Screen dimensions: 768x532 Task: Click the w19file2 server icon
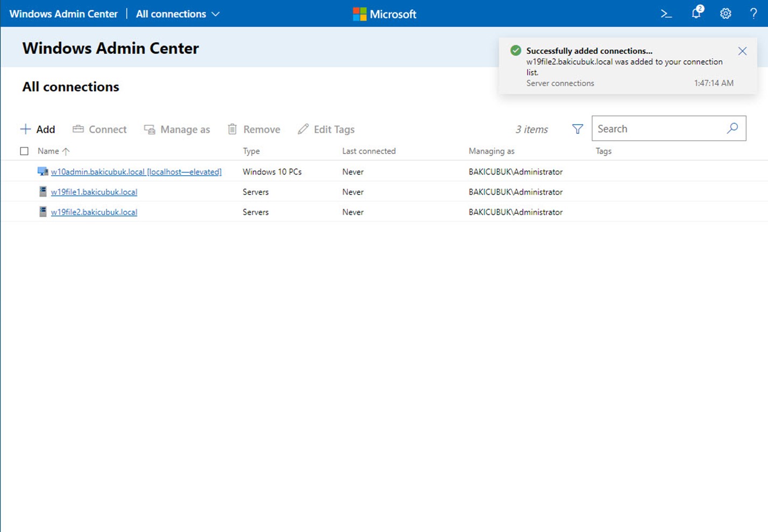tap(43, 212)
